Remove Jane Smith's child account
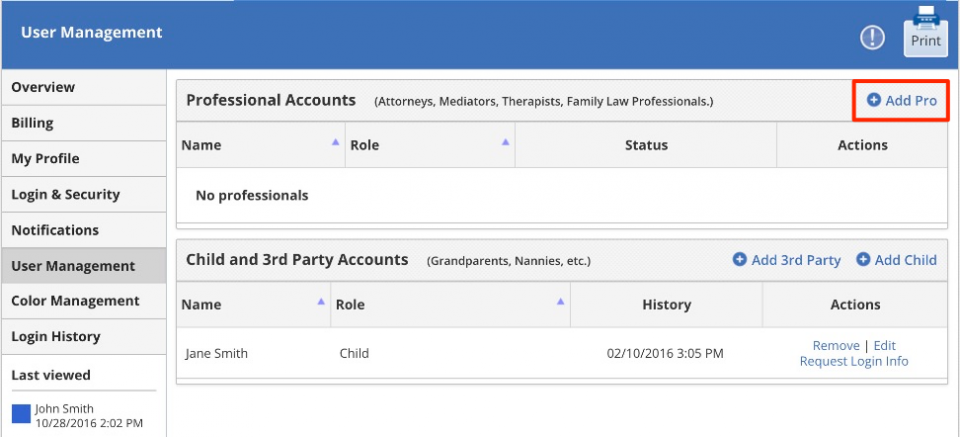The width and height of the screenshot is (960, 437). click(836, 346)
